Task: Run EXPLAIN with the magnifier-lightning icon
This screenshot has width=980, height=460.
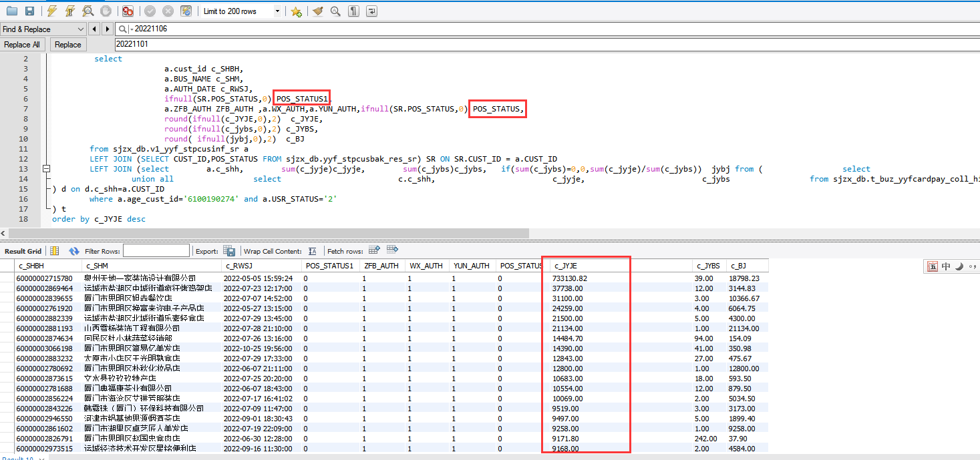Action: [x=88, y=11]
